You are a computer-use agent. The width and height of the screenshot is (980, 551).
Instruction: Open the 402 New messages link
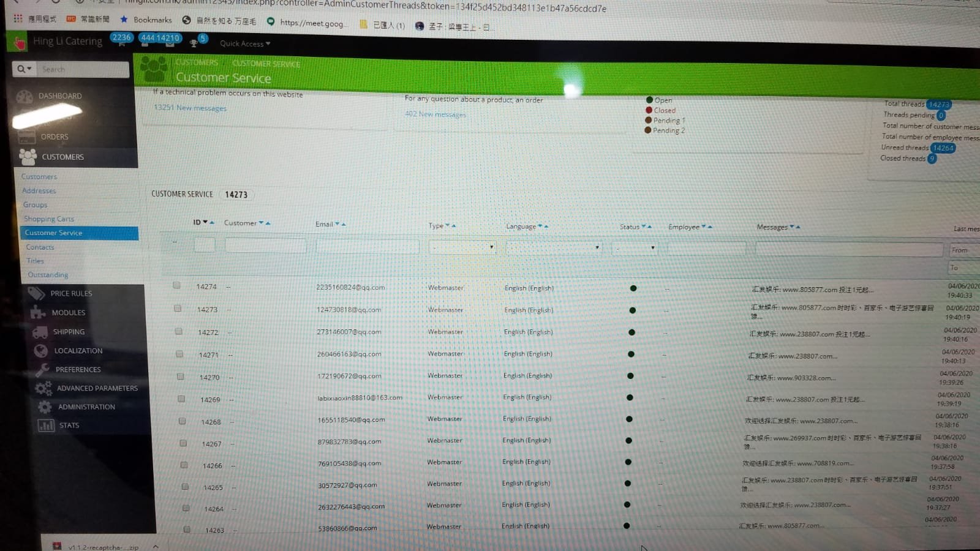point(435,114)
